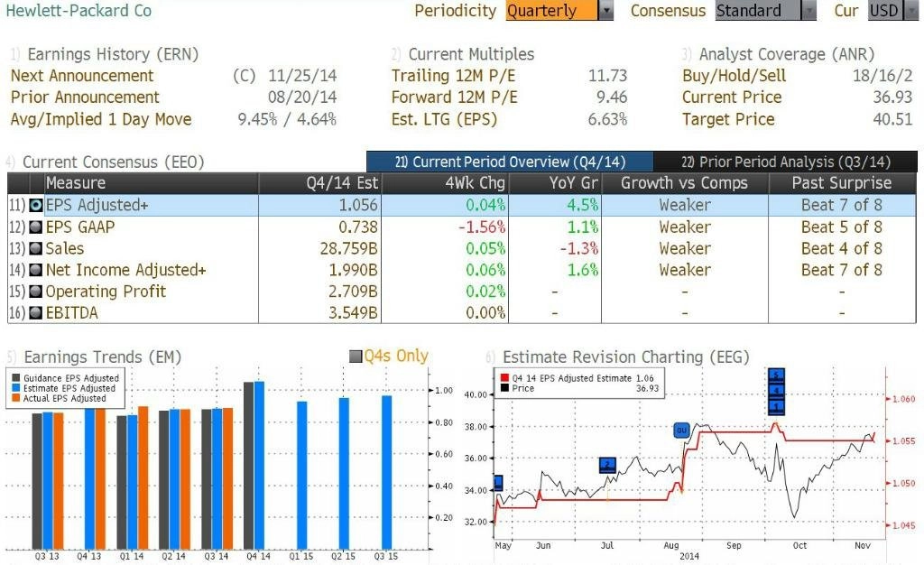Select the Sales radio button
Screen dimensions: 924x565
click(36, 248)
